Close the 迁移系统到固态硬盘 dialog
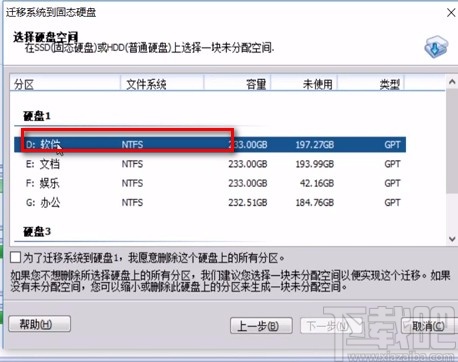The height and width of the screenshot is (362, 458). pyautogui.click(x=451, y=13)
